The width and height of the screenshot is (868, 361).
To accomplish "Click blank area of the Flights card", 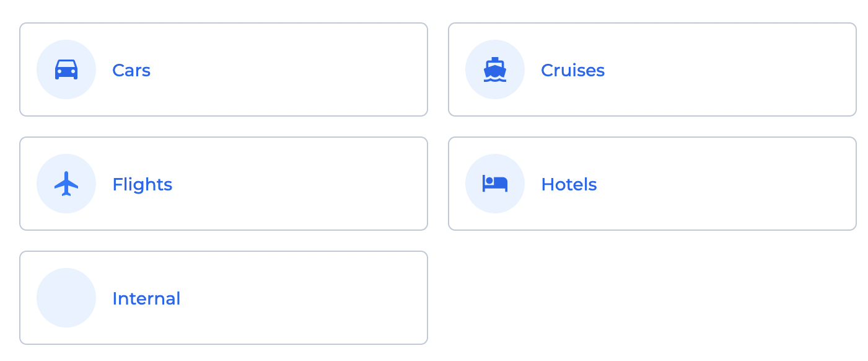I will tap(297, 184).
